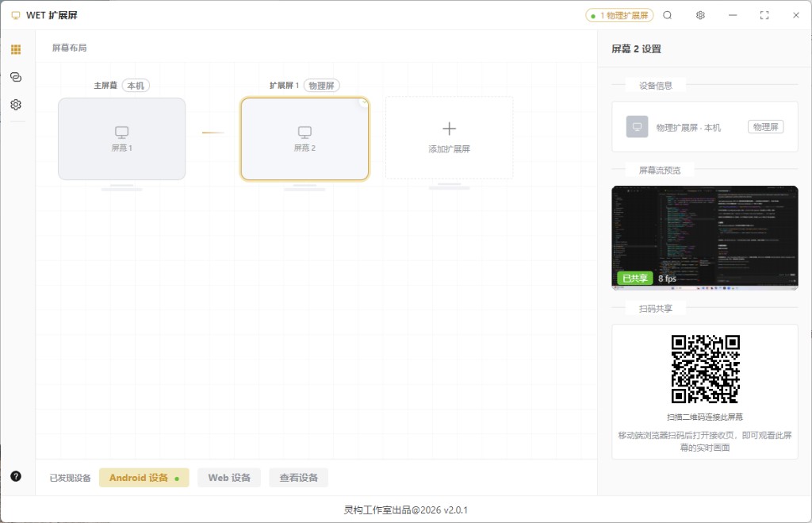
Task: Click the 扩展屏 1 label
Action: (x=285, y=86)
